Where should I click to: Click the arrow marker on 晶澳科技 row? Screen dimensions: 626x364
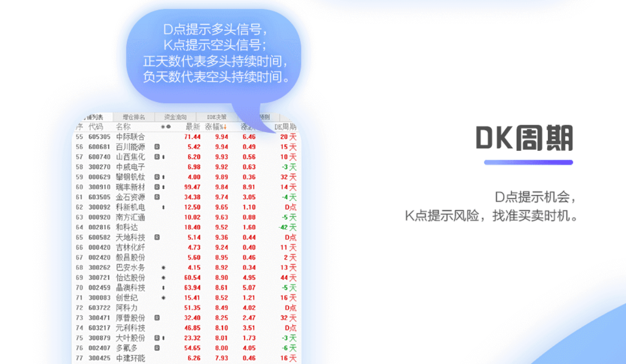(163, 288)
